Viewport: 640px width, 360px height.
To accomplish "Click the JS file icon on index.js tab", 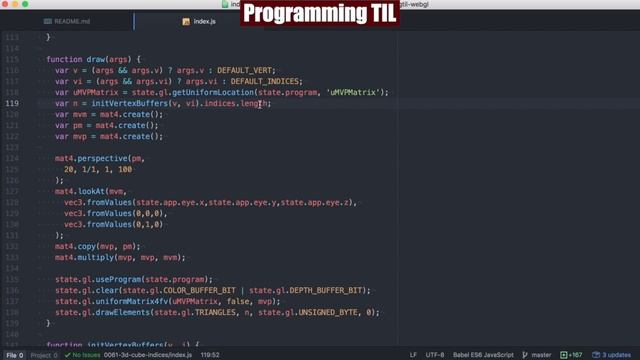I will coord(186,22).
